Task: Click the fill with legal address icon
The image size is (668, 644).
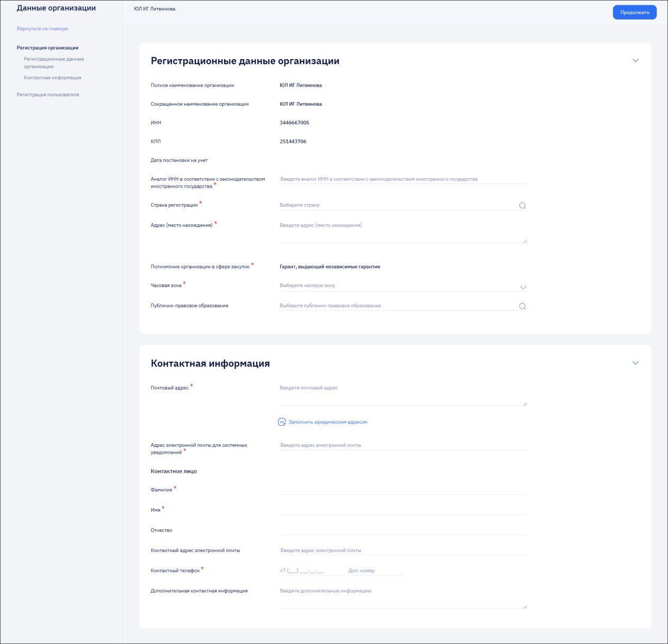Action: (x=282, y=422)
